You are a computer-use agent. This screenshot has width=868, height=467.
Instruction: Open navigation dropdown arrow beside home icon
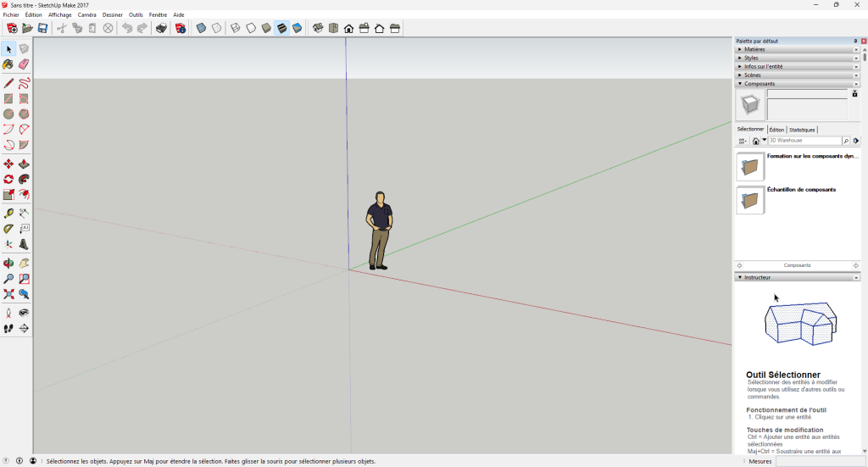(765, 141)
